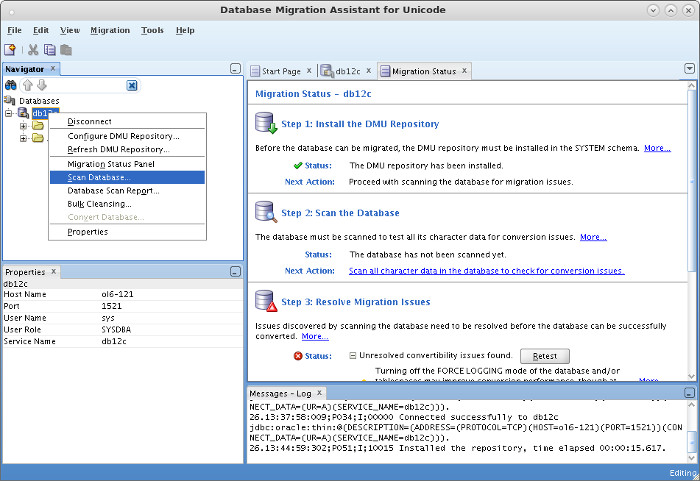Click the Step 1 install repository icon
Screen dimensions: 700x481
click(x=266, y=123)
